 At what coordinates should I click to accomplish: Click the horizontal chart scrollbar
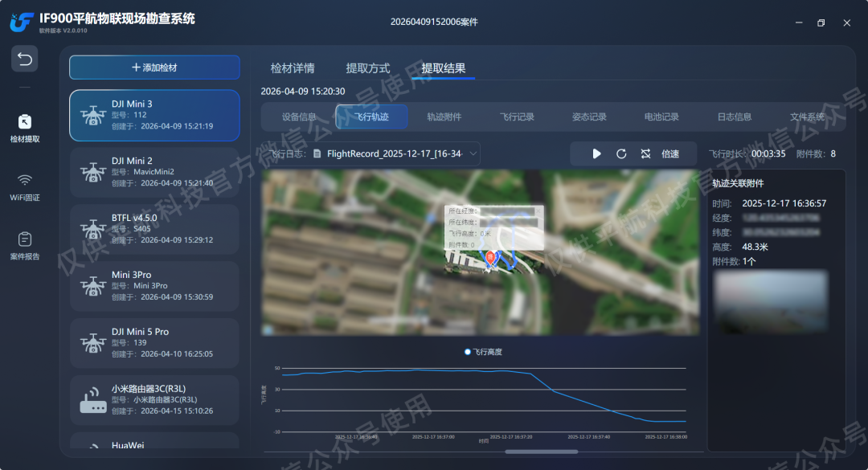(542, 452)
